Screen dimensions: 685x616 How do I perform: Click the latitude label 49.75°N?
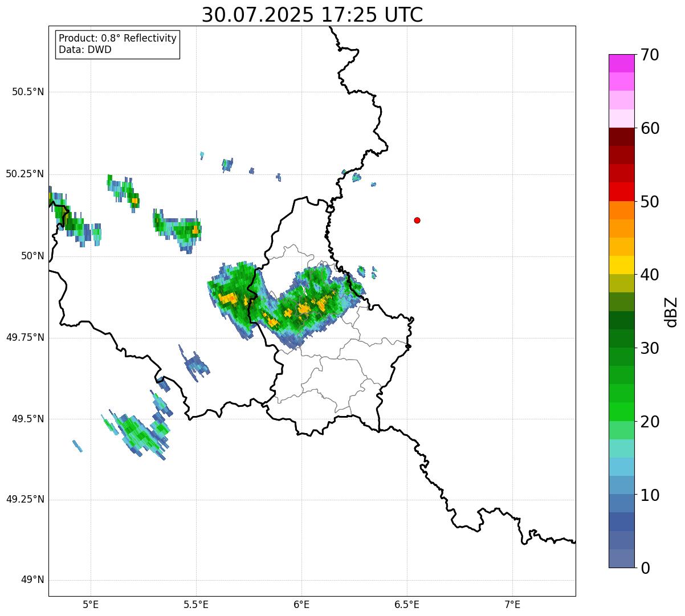[x=25, y=337]
